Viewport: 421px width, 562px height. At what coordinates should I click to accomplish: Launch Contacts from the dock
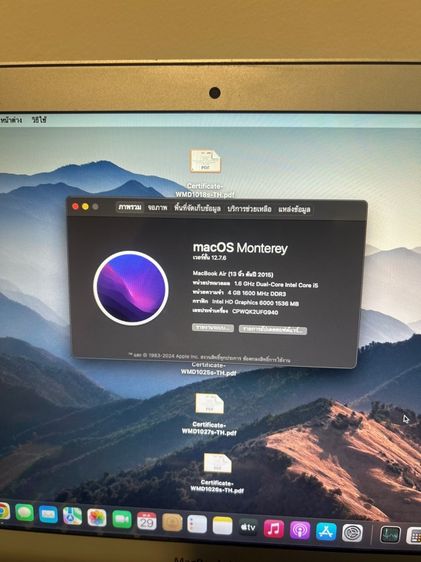click(x=172, y=523)
